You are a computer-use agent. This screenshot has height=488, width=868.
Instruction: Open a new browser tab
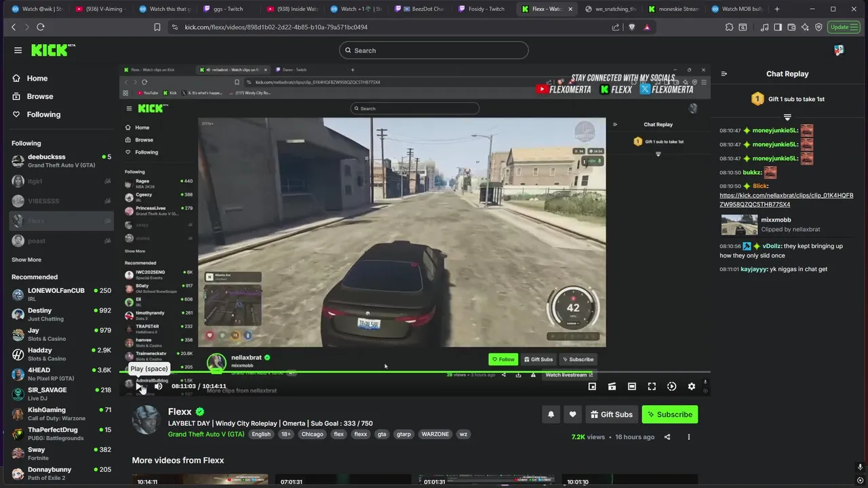(x=777, y=9)
